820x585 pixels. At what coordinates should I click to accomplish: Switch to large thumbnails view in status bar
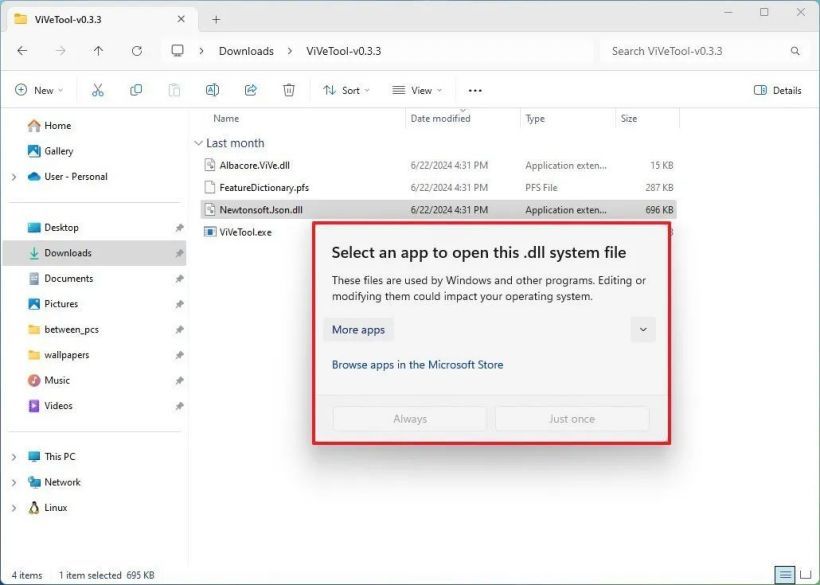point(805,575)
